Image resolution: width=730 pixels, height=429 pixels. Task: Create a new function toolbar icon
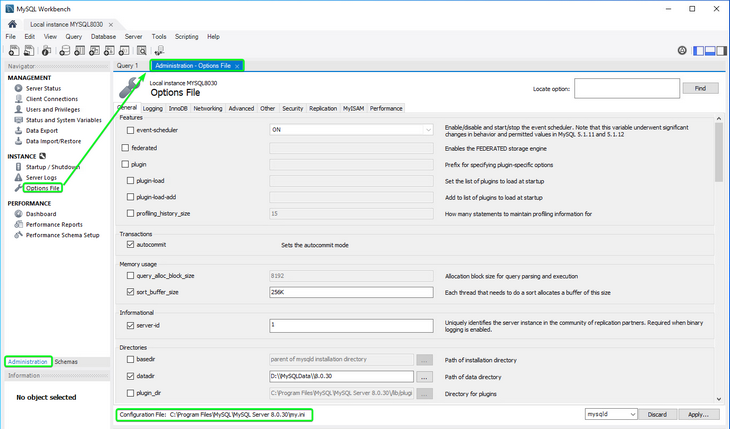click(124, 50)
